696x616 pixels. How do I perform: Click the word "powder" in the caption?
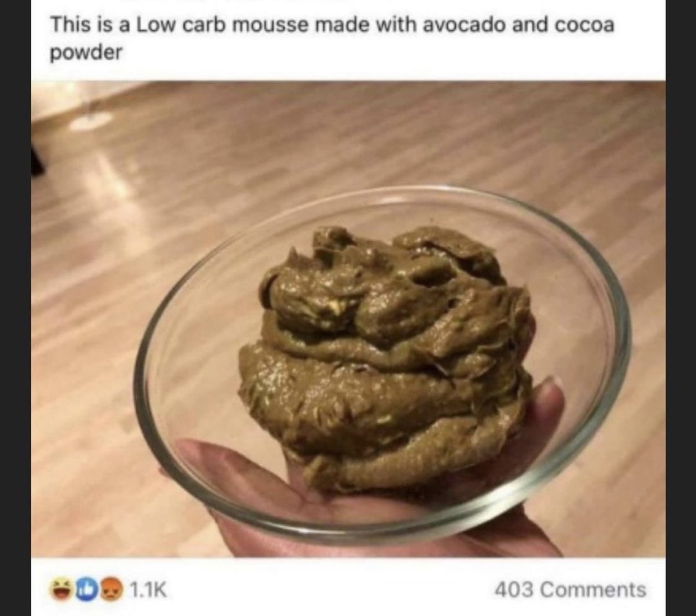click(x=86, y=53)
